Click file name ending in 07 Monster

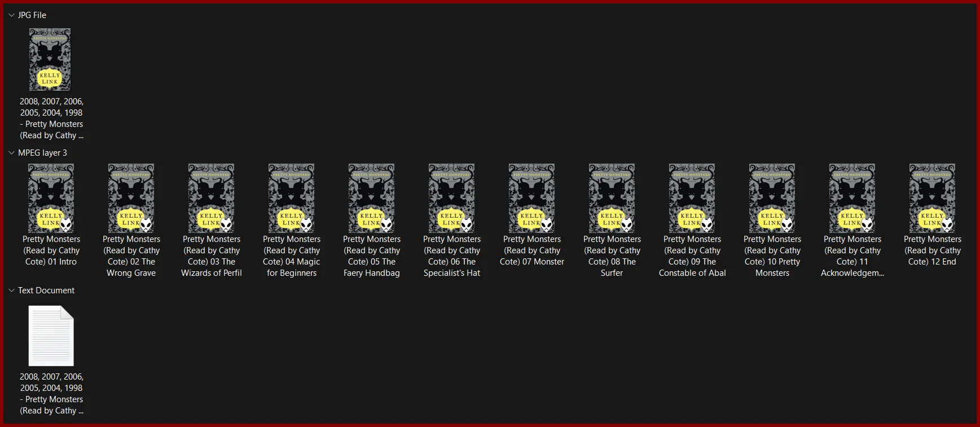532,250
